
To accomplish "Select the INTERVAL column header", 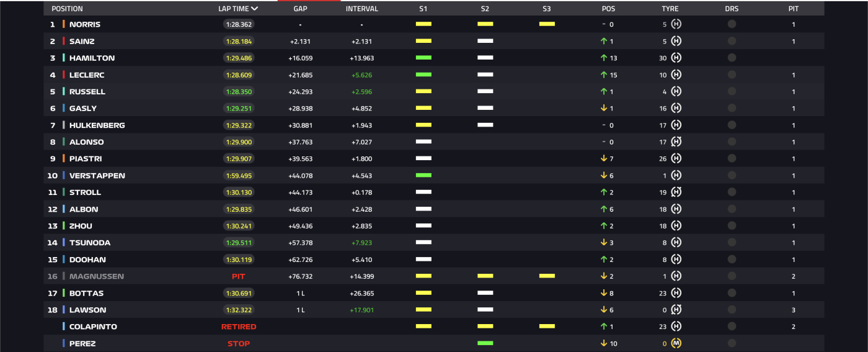I will 362,9.
